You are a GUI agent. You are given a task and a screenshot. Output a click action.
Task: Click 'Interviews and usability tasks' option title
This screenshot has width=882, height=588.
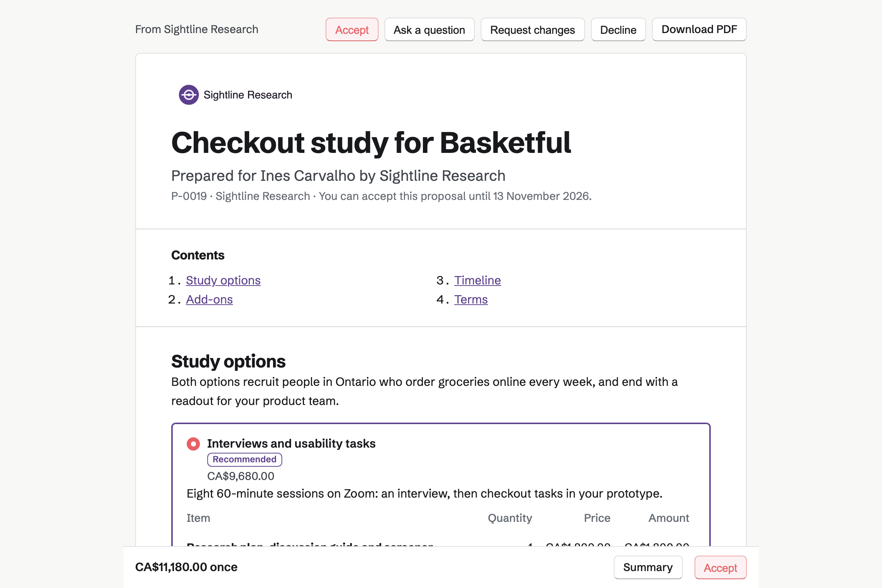[x=291, y=444]
